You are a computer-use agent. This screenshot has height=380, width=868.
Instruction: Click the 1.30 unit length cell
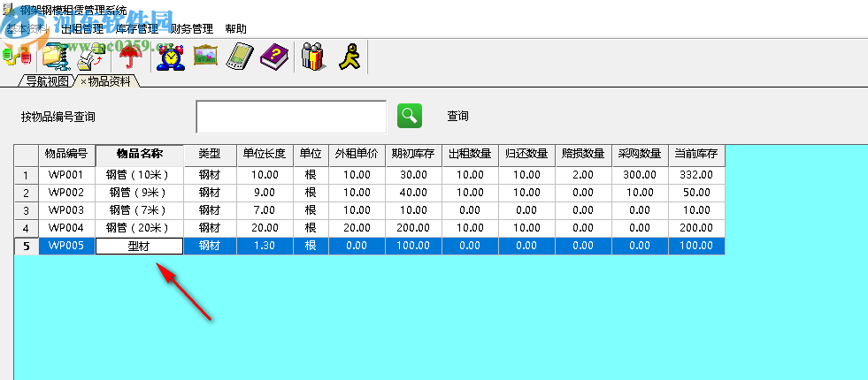click(x=265, y=247)
